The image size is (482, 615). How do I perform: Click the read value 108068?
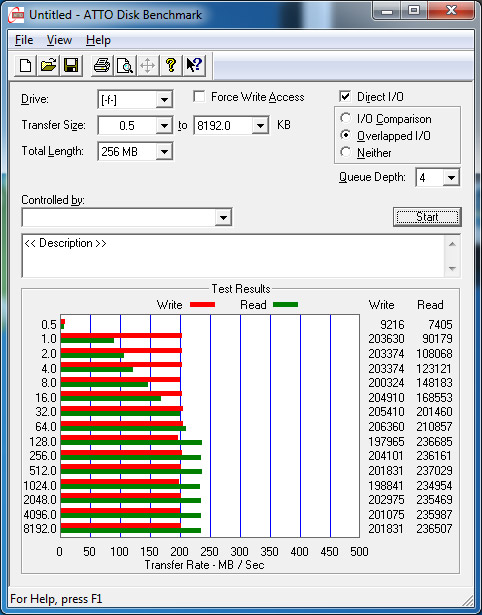[x=435, y=354]
